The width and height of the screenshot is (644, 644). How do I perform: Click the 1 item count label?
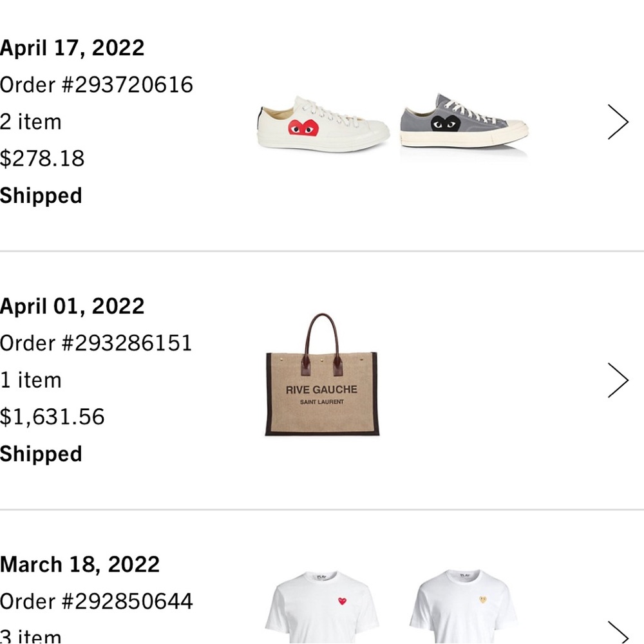(x=30, y=380)
